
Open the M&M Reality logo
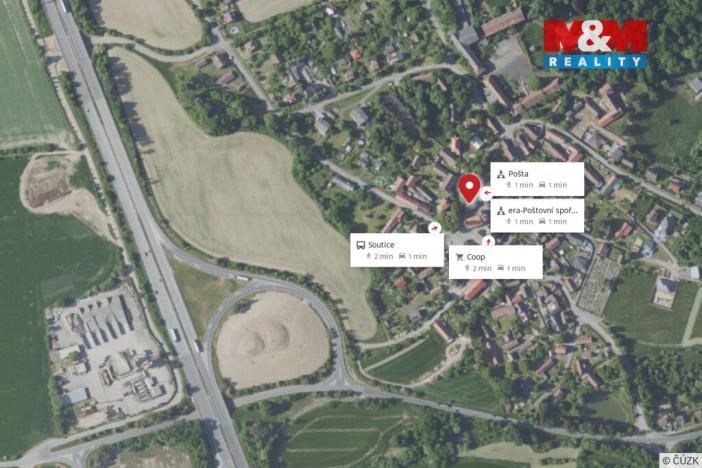coord(595,44)
